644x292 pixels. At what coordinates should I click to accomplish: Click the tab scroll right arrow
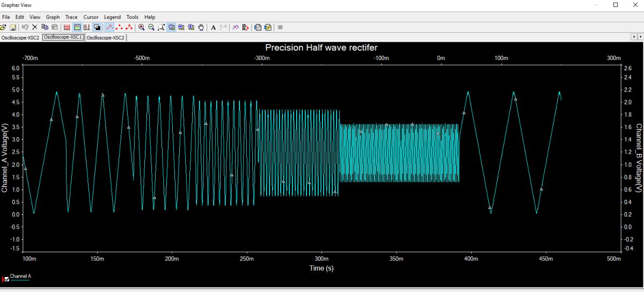(640, 37)
